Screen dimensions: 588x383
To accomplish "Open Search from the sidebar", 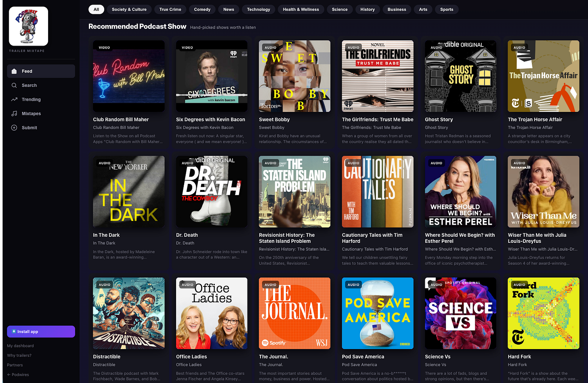I will click(41, 85).
